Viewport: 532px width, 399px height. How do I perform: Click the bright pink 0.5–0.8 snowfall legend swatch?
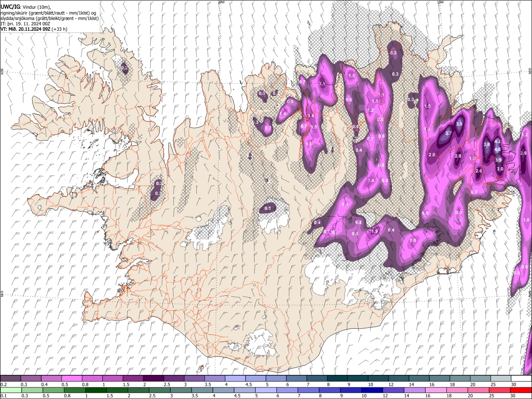pos(71,378)
